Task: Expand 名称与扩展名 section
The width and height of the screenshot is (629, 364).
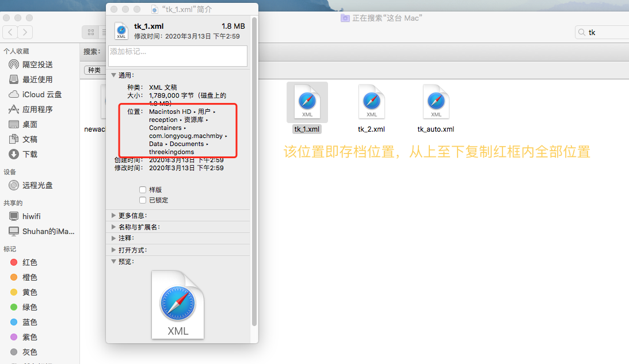Action: click(x=113, y=227)
